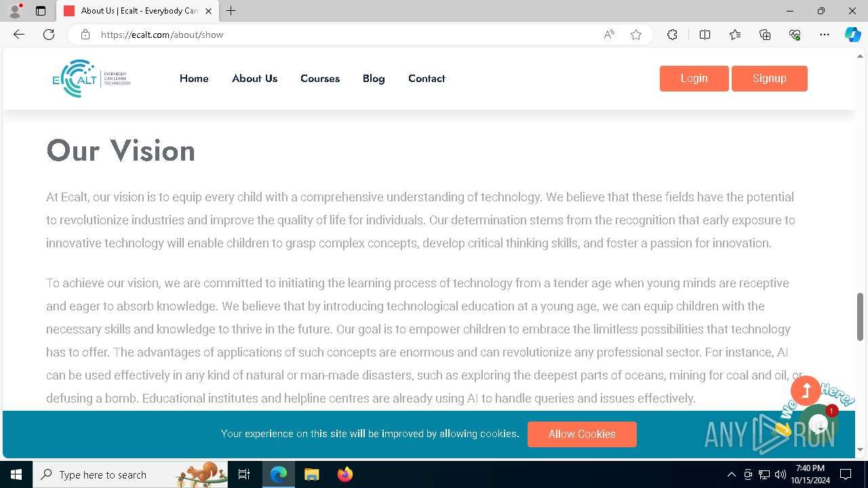The width and height of the screenshot is (868, 488).
Task: Open volume control tray icon
Action: coord(780,474)
